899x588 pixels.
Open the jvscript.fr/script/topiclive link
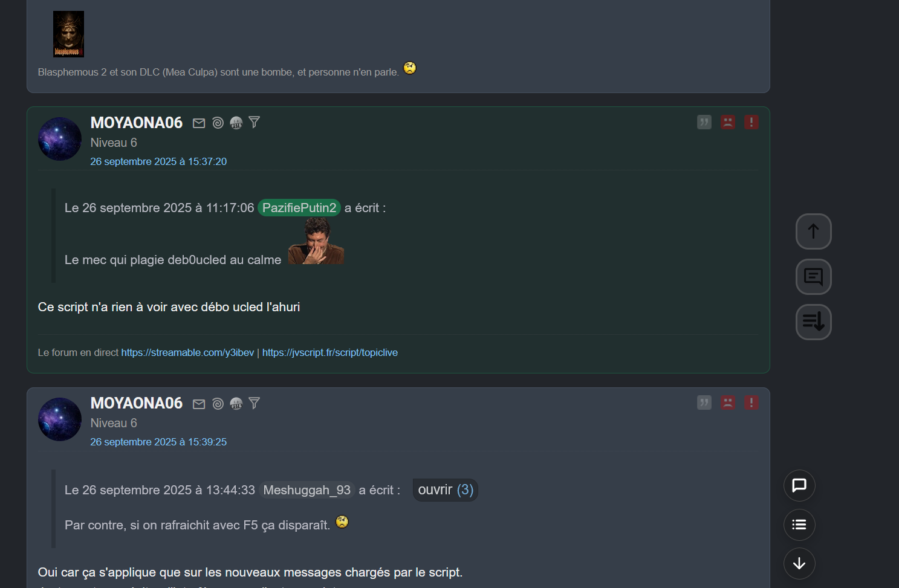[330, 352]
